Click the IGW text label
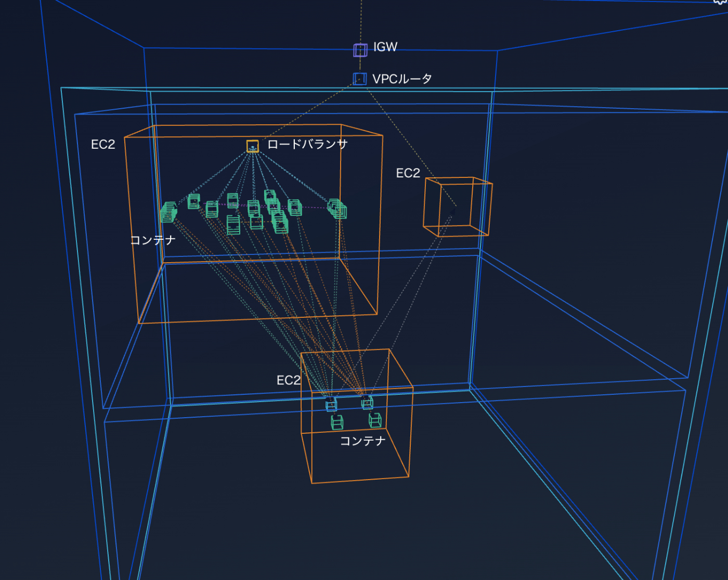 pos(385,47)
